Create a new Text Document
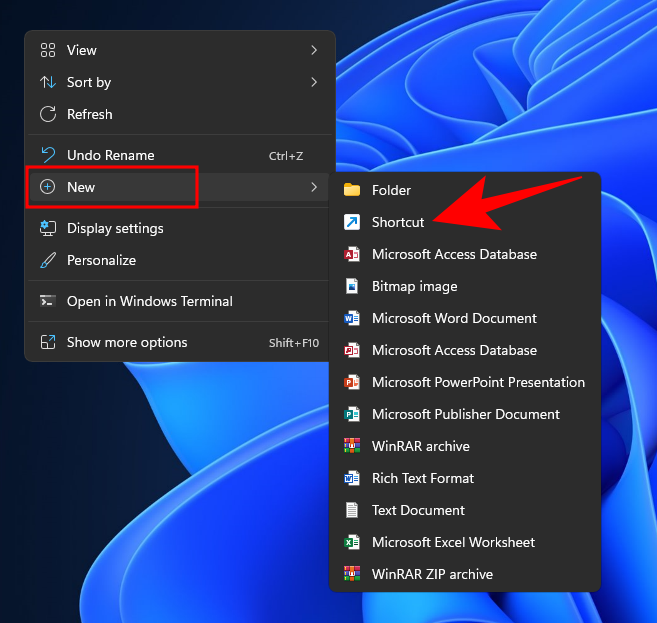The image size is (657, 623). (418, 510)
